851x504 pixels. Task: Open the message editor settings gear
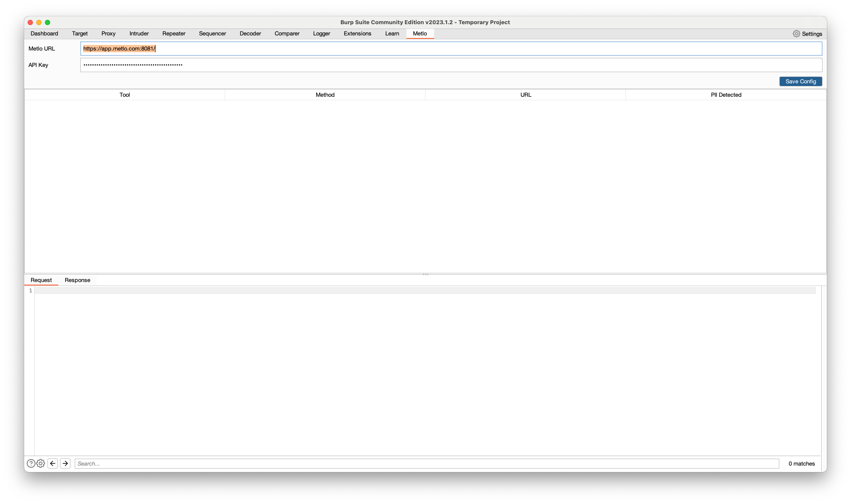click(41, 463)
